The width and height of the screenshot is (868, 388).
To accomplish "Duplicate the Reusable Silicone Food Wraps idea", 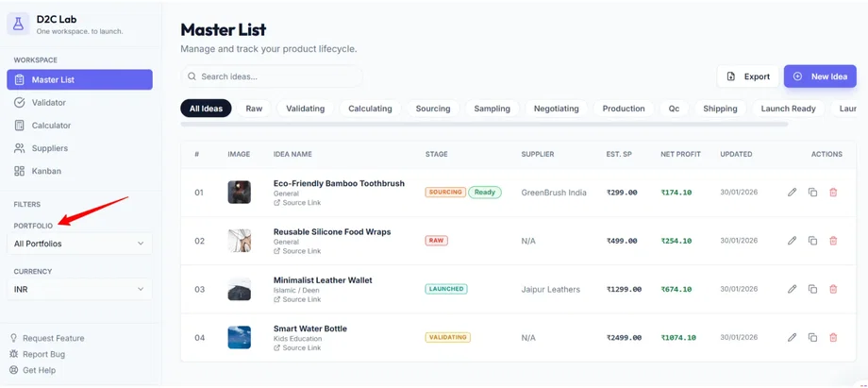I will click(x=812, y=241).
